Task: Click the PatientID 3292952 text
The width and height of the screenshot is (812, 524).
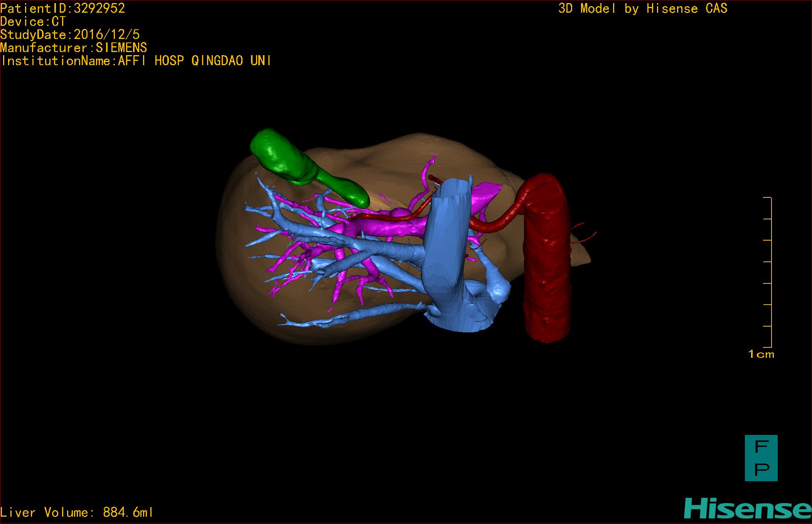Action: point(62,8)
